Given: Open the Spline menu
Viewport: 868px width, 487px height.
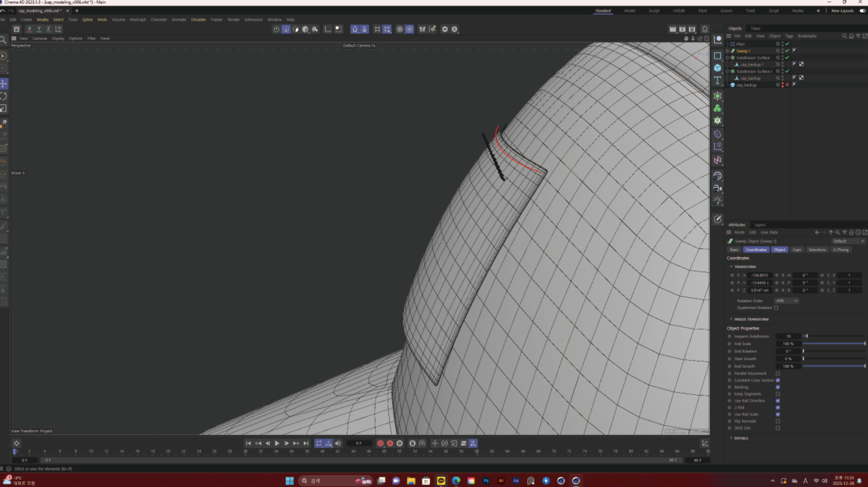Looking at the screenshot, I should pyautogui.click(x=88, y=20).
